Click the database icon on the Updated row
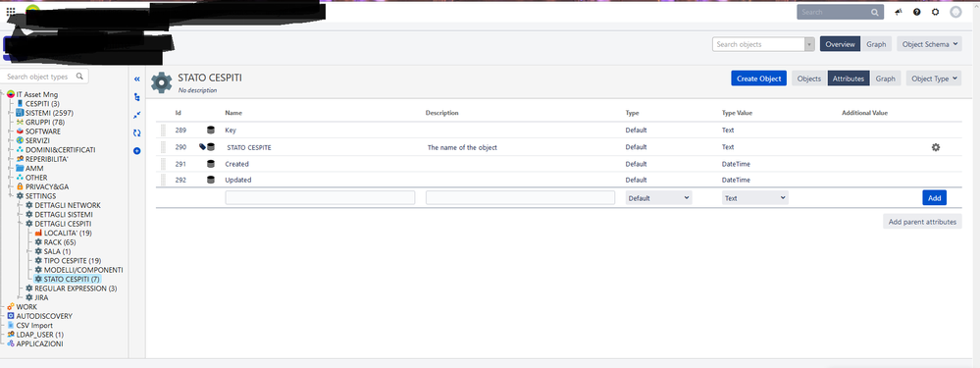The width and height of the screenshot is (980, 368). click(211, 180)
